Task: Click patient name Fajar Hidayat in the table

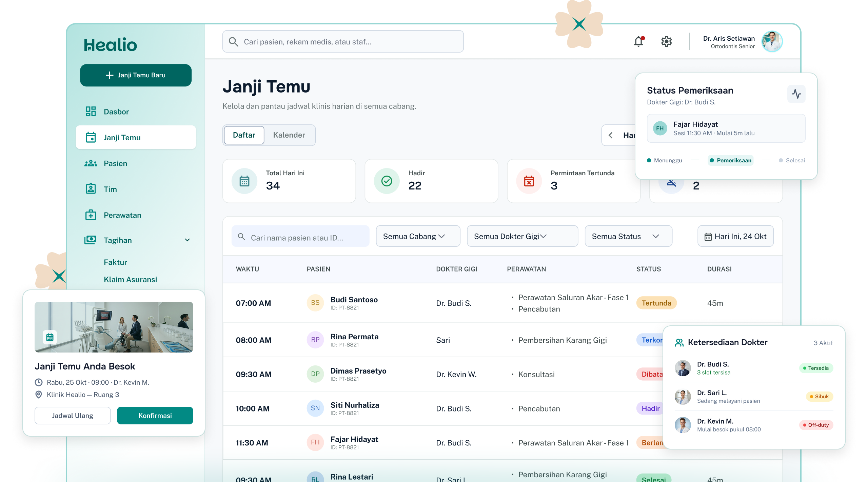Action: pyautogui.click(x=354, y=439)
